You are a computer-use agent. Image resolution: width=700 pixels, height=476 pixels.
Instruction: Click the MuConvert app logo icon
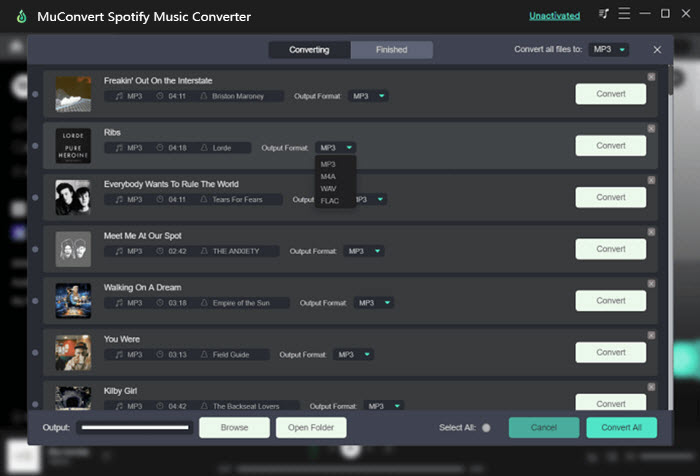tap(20, 16)
